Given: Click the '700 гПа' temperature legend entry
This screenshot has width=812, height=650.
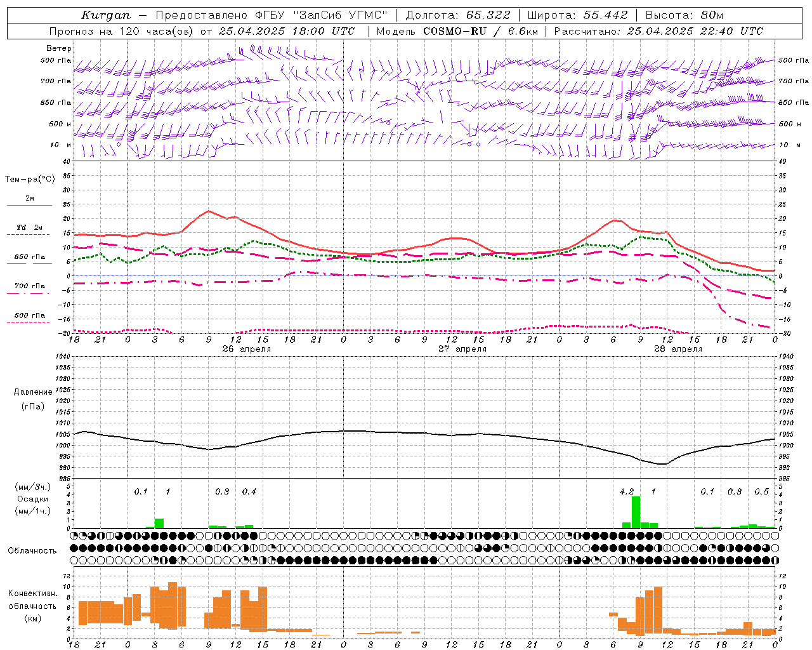Looking at the screenshot, I should 29,286.
